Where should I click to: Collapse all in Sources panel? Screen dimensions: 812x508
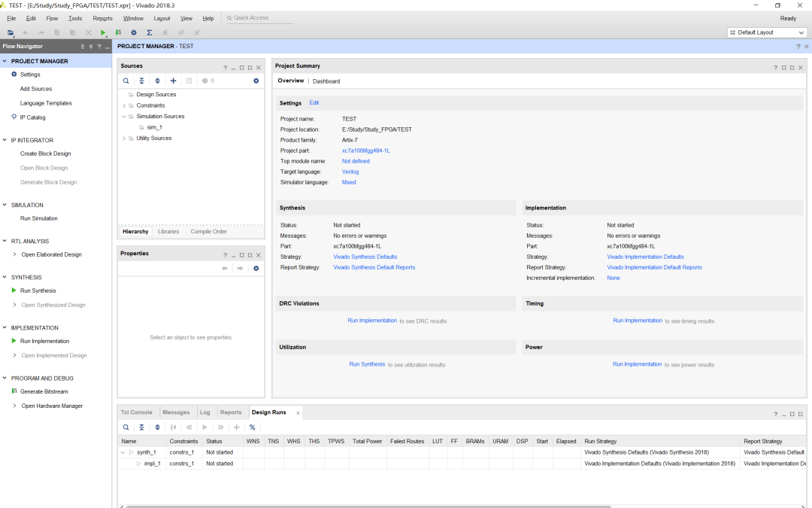point(141,81)
